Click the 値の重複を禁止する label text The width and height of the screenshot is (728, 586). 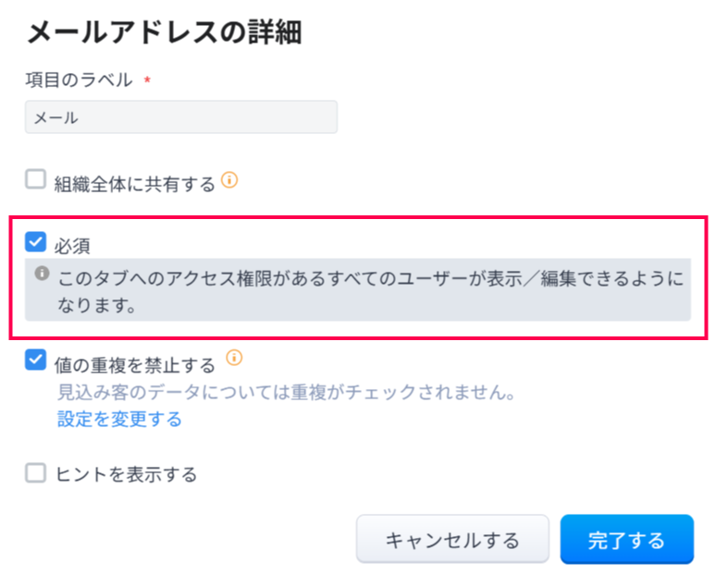(x=134, y=364)
